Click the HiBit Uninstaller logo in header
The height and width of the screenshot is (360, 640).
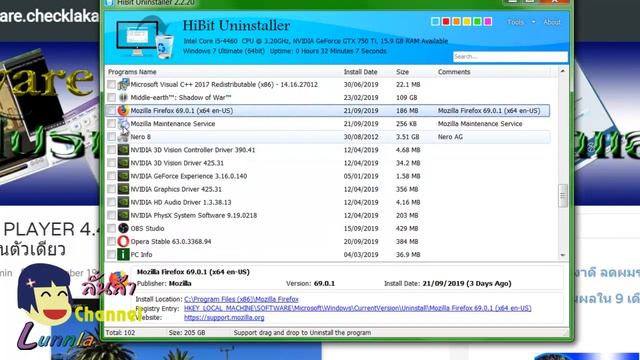click(145, 39)
